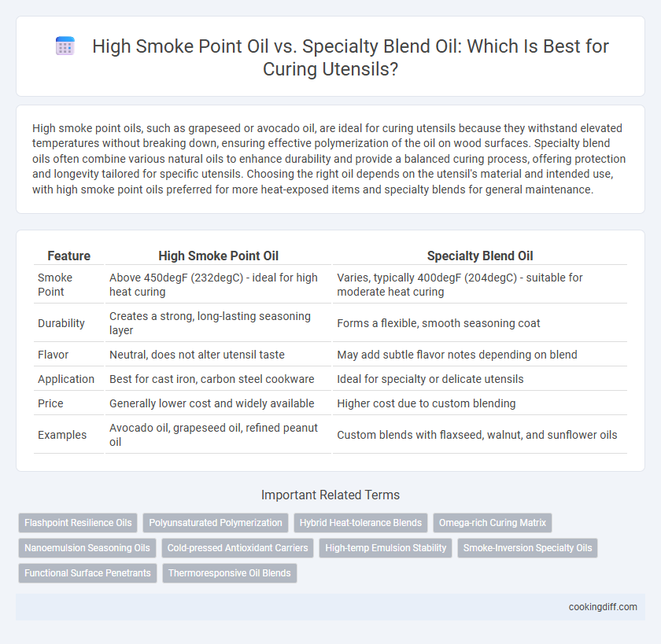Select the Functional Surface Penetrants tag
The width and height of the screenshot is (661, 644).
tap(87, 573)
